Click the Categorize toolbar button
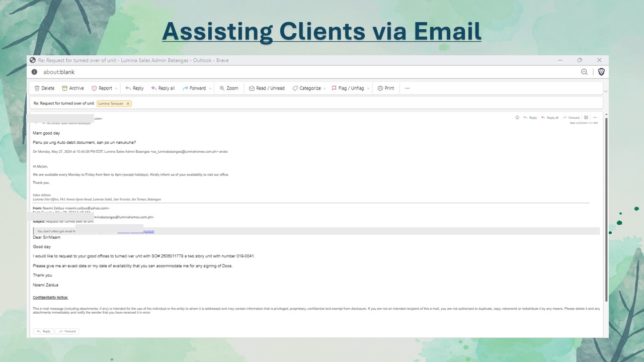Screen dimensions: 644x362 tap(306, 88)
